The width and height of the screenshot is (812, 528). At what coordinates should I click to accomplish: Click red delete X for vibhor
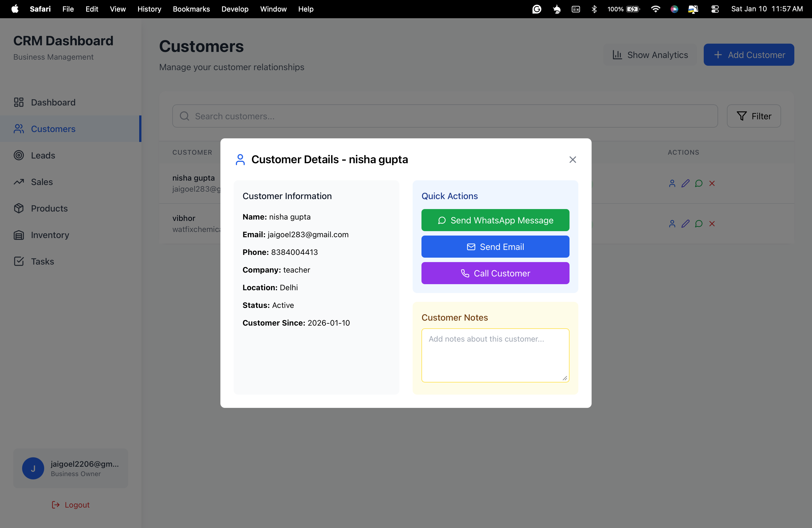(712, 224)
